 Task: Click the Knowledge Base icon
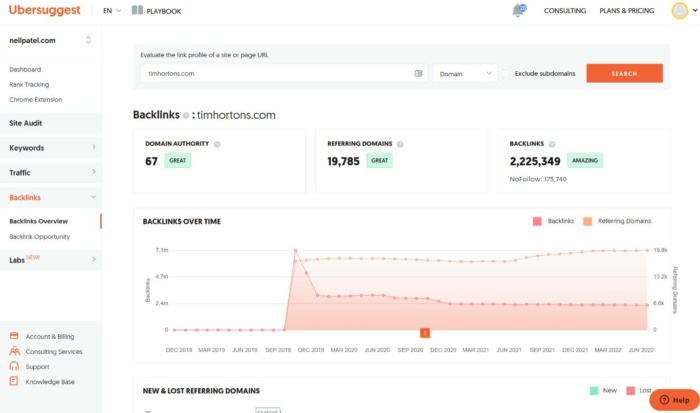coord(14,382)
